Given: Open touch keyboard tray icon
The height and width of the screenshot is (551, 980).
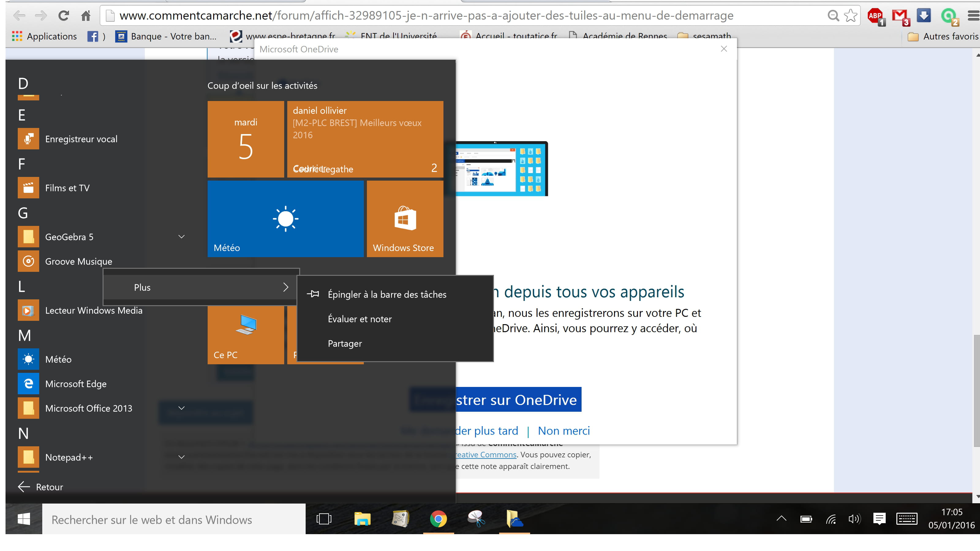Looking at the screenshot, I should click(x=907, y=519).
